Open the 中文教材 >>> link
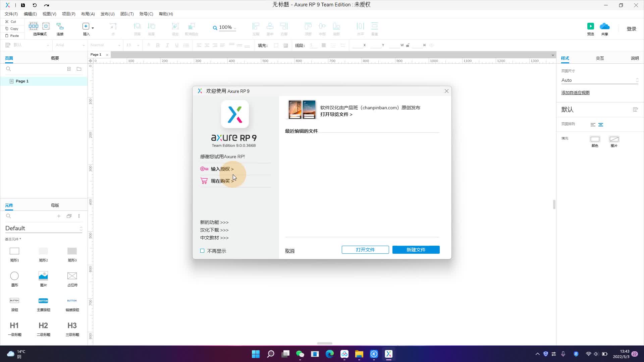Viewport: 644px width, 362px height. click(214, 238)
